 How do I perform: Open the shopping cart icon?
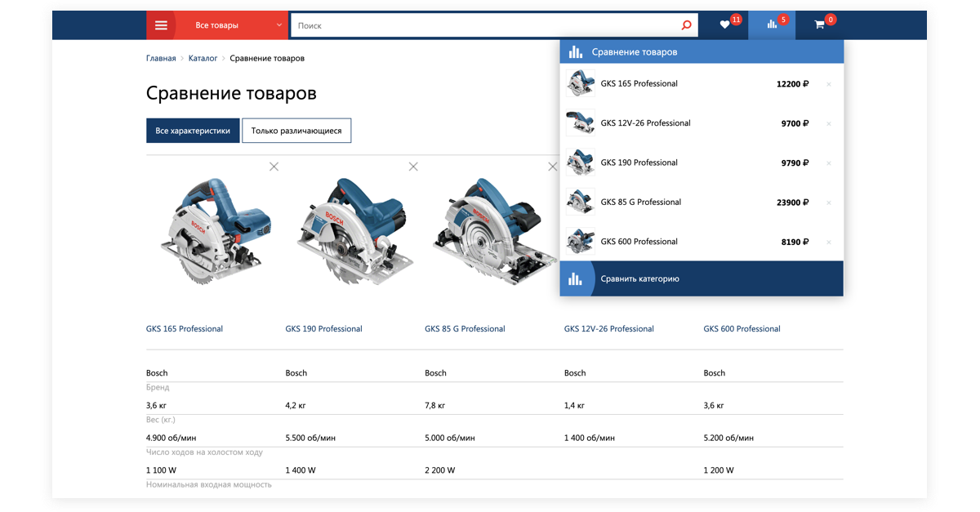click(x=820, y=25)
